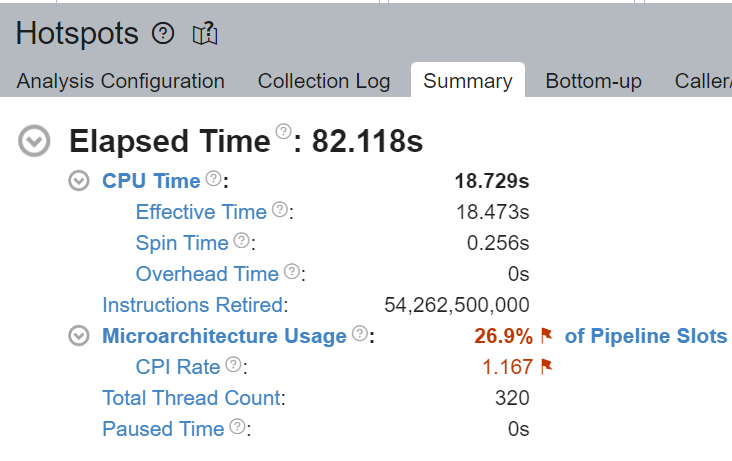Screen dimensions: 732x461
Task: Switch to the Analysis Configuration tab
Action: click(x=120, y=81)
